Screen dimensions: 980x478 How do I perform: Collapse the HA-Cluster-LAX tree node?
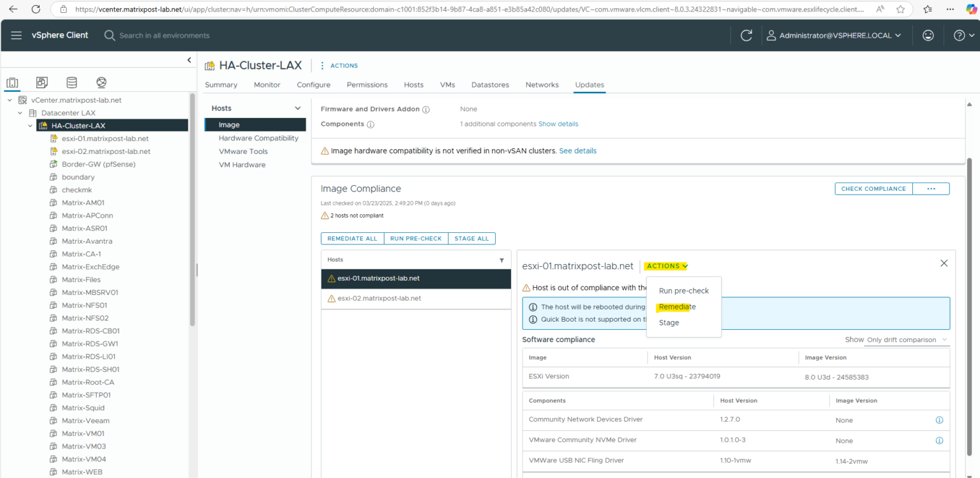coord(29,125)
